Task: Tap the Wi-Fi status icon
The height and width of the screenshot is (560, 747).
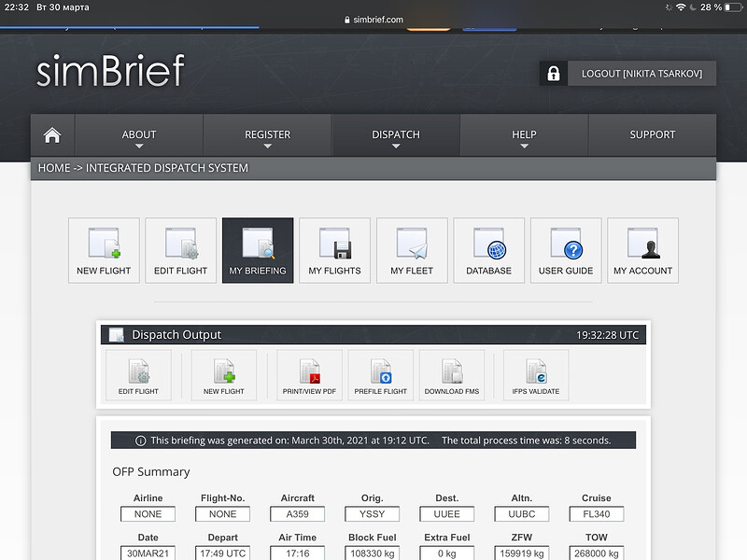Action: tap(682, 7)
